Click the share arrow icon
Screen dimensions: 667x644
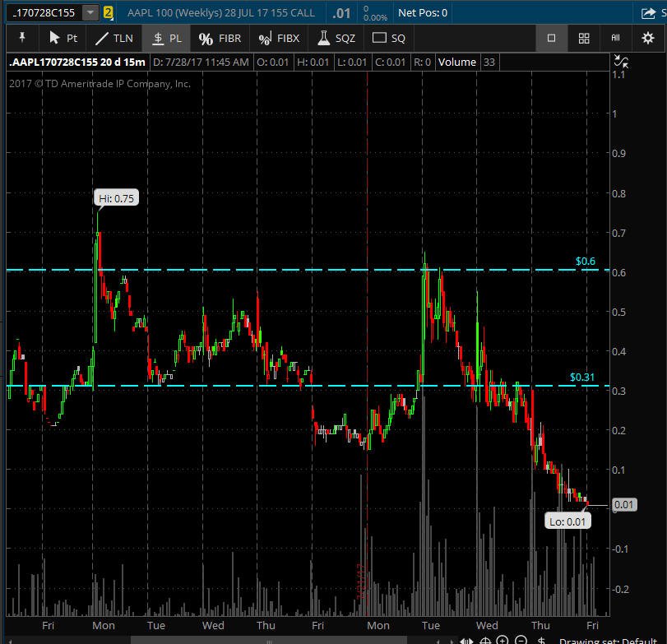click(648, 13)
